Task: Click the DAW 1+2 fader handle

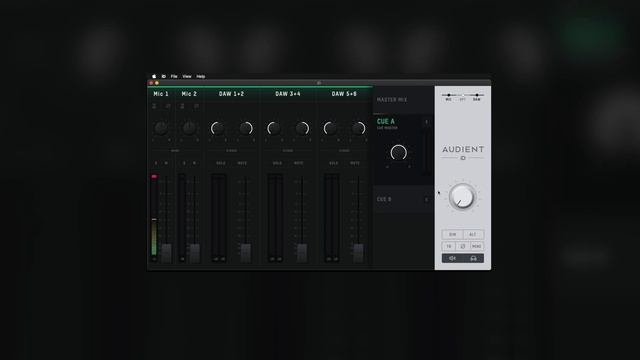Action: click(x=246, y=253)
